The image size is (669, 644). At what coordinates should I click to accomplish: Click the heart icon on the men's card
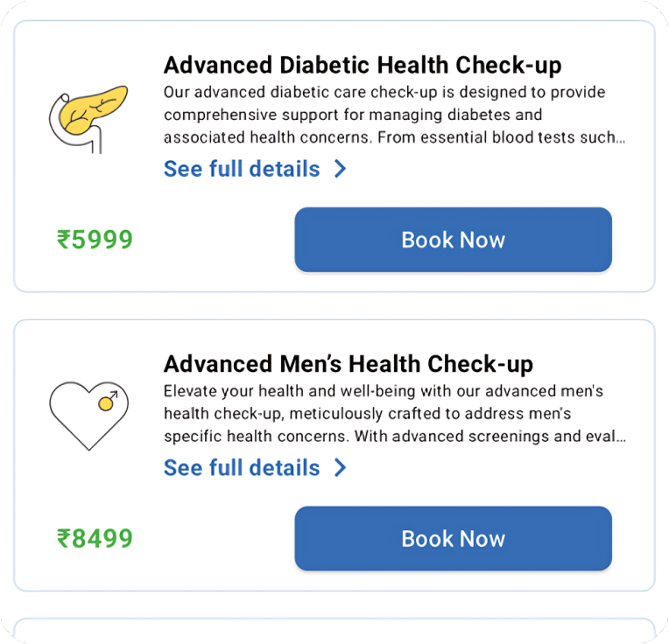[88, 415]
